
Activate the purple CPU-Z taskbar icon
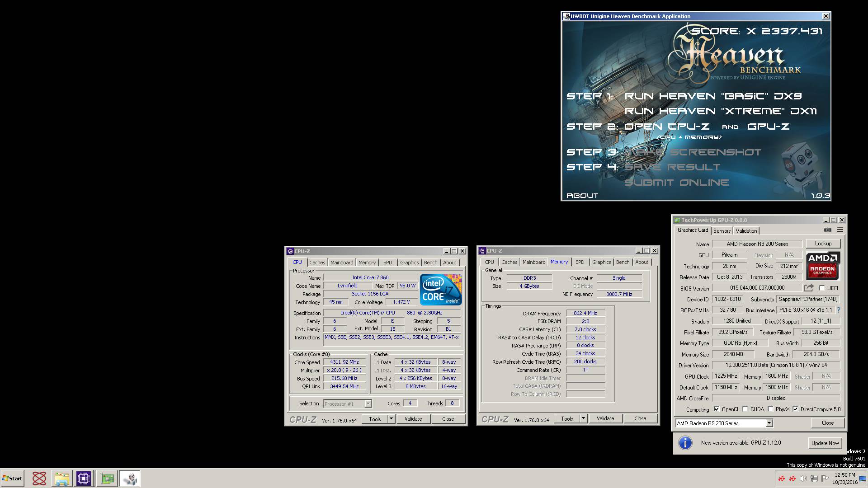(x=84, y=479)
